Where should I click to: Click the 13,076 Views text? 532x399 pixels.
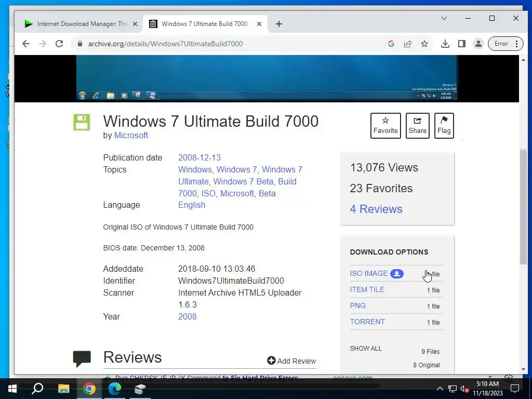click(x=384, y=168)
